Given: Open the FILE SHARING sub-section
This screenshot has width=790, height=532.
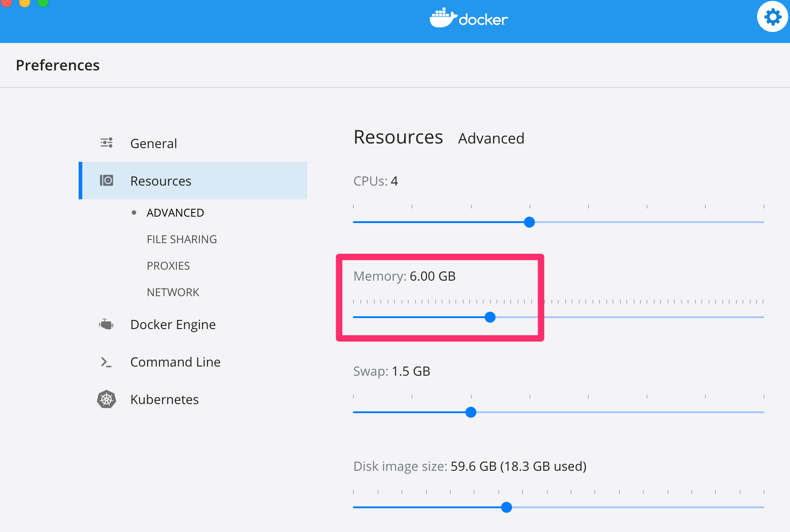Looking at the screenshot, I should (x=182, y=239).
